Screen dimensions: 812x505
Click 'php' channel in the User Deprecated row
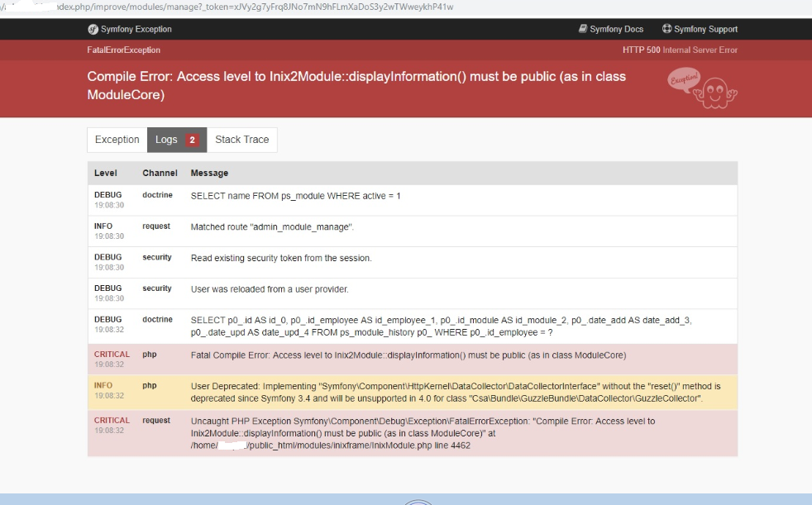coord(149,385)
